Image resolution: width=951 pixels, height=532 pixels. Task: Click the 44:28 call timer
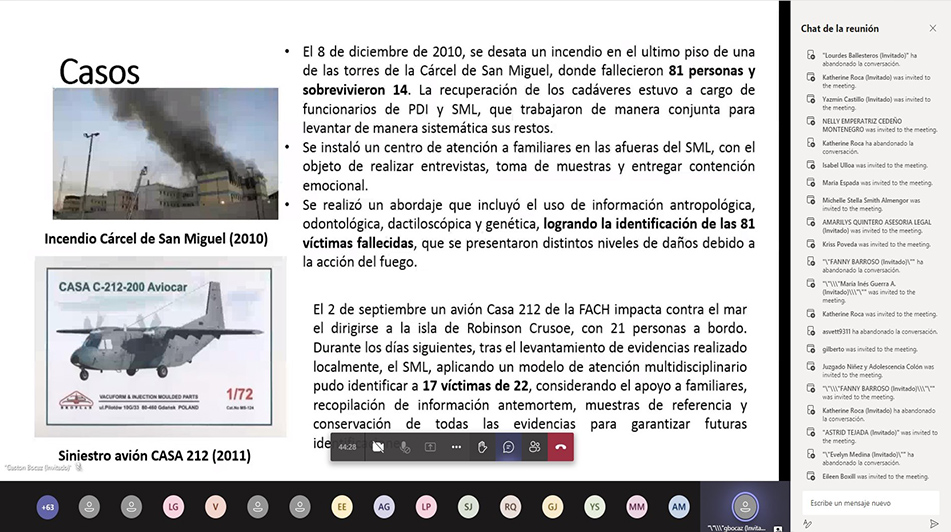click(x=348, y=447)
